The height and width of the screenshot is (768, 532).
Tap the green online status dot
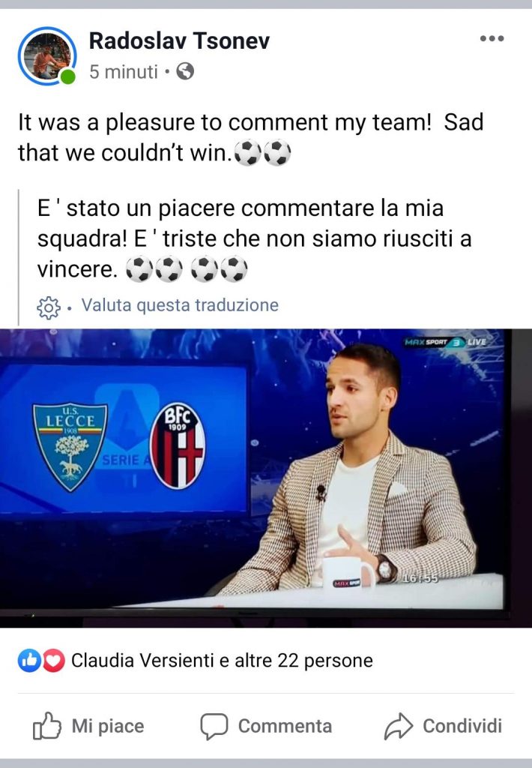click(x=67, y=77)
